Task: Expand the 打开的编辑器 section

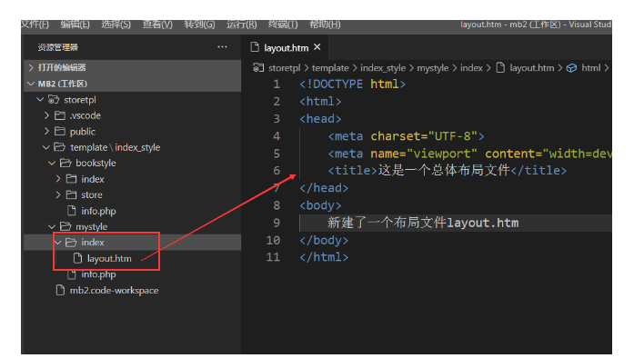Action: point(132,67)
